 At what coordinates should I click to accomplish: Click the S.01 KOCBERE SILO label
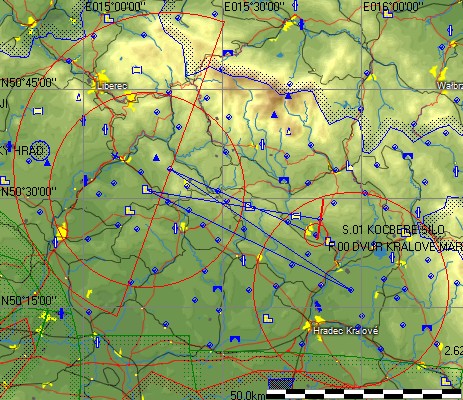click(393, 230)
